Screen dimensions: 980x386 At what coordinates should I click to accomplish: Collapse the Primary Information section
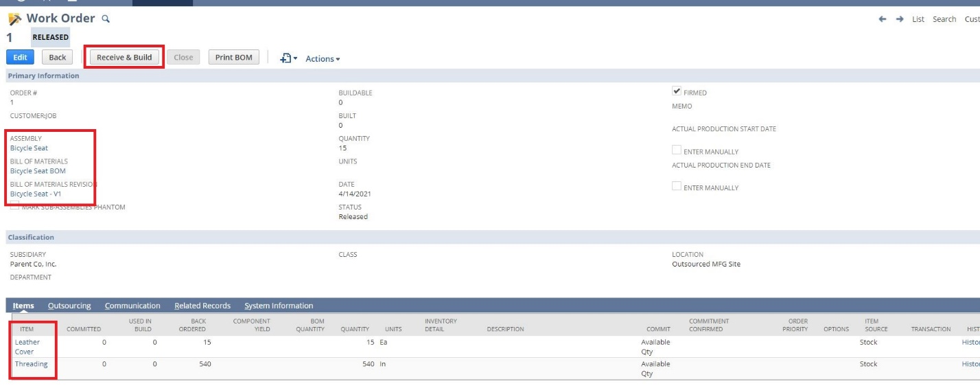click(43, 76)
